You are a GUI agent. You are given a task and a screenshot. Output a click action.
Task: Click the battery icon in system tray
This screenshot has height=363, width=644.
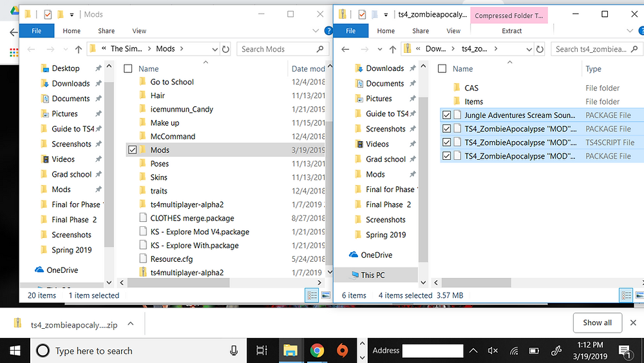pos(534,351)
